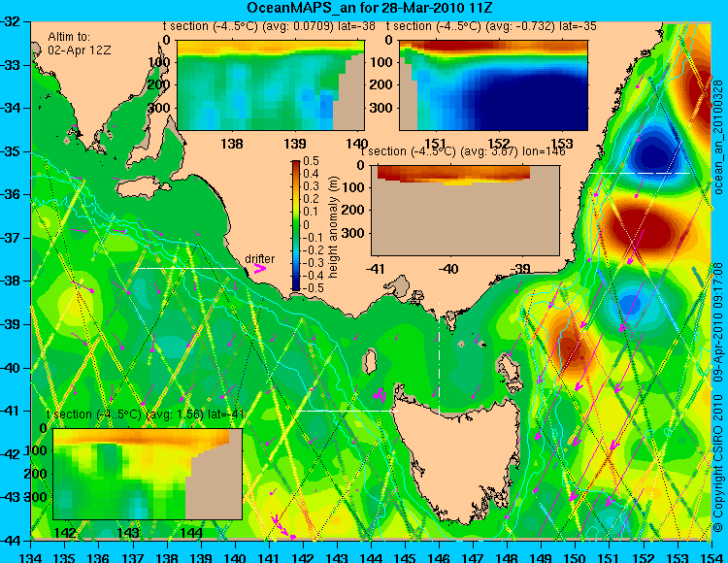Click the white dashed vertical section line at 146
The width and height of the screenshot is (728, 563).
pyautogui.click(x=439, y=358)
